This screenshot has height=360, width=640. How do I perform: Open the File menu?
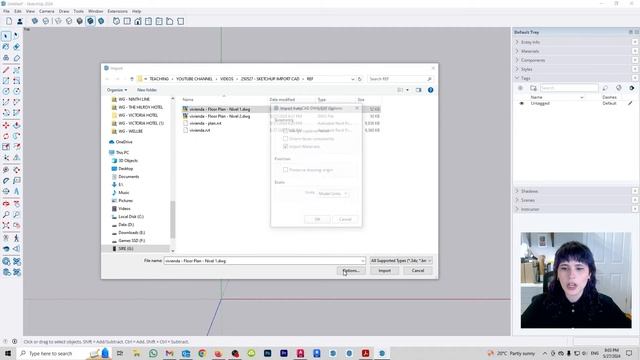point(7,11)
